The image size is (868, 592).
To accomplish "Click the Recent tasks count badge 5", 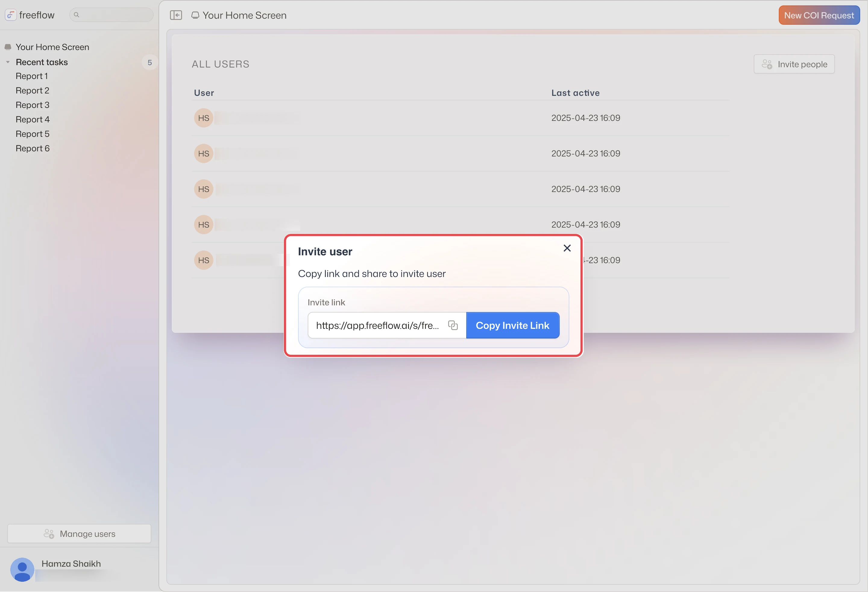I will click(x=150, y=62).
